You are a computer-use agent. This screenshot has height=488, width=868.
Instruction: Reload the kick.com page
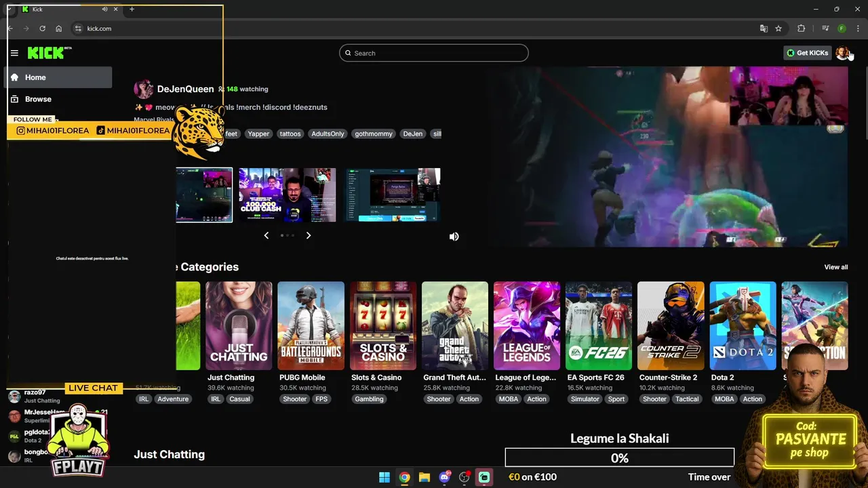click(x=42, y=28)
